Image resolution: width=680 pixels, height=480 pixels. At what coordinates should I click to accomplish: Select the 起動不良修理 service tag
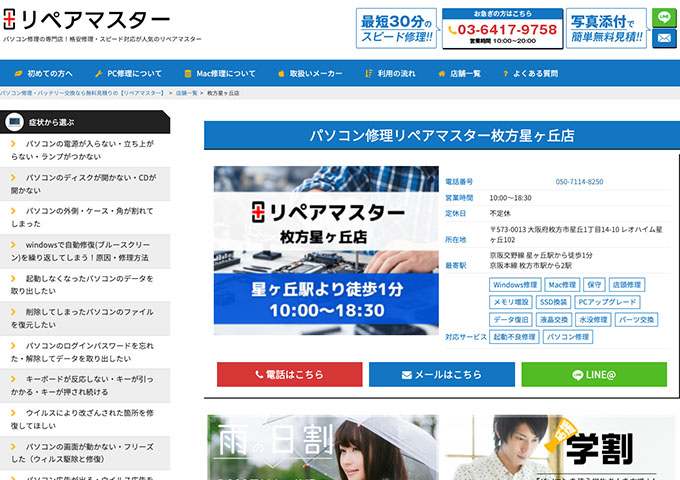pos(514,337)
